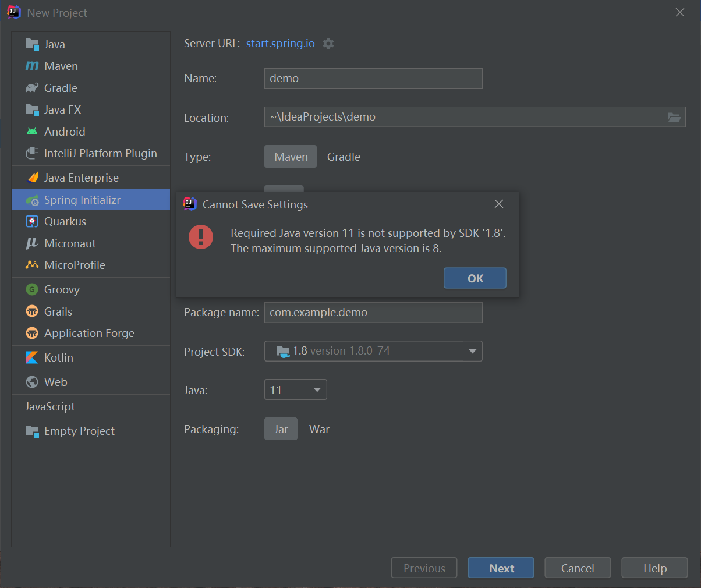The width and height of the screenshot is (701, 588).
Task: Open the Empty Project generator
Action: pyautogui.click(x=79, y=431)
